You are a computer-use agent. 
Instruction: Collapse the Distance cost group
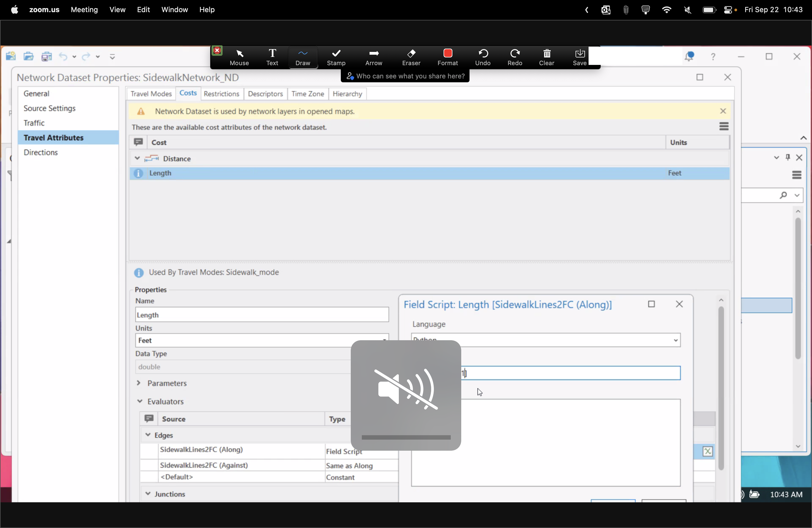137,158
